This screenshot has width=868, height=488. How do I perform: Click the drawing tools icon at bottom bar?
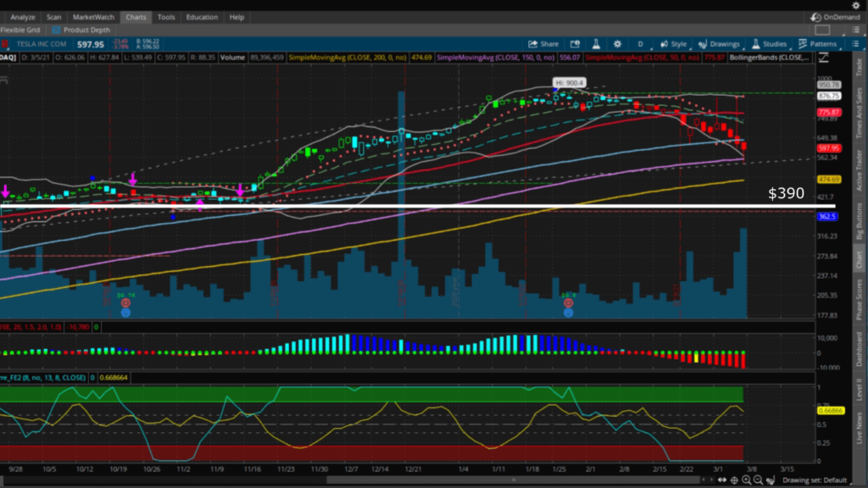tap(771, 480)
